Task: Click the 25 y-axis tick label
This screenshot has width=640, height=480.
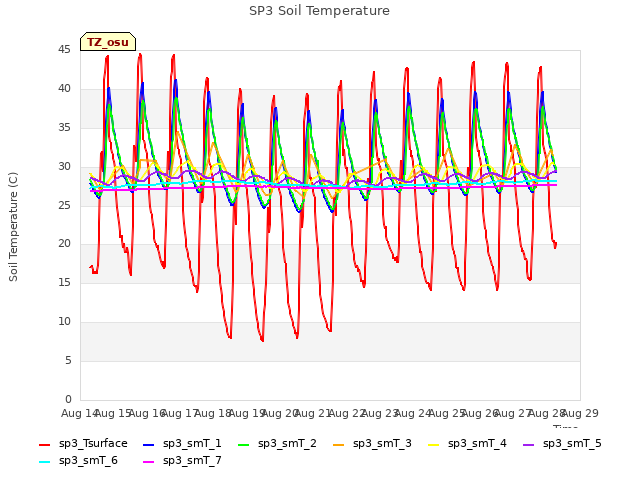Action: (64, 205)
